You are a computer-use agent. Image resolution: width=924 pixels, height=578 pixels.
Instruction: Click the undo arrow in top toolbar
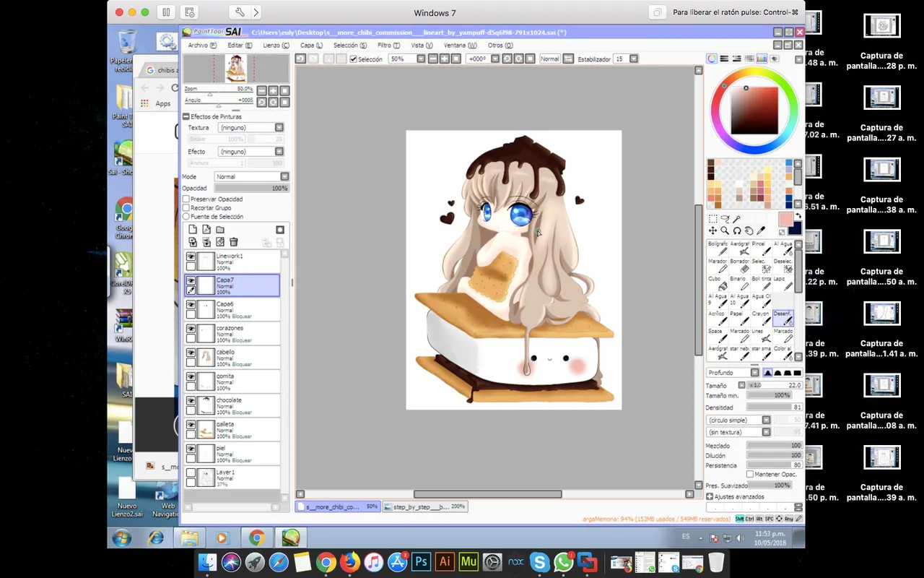pyautogui.click(x=300, y=59)
